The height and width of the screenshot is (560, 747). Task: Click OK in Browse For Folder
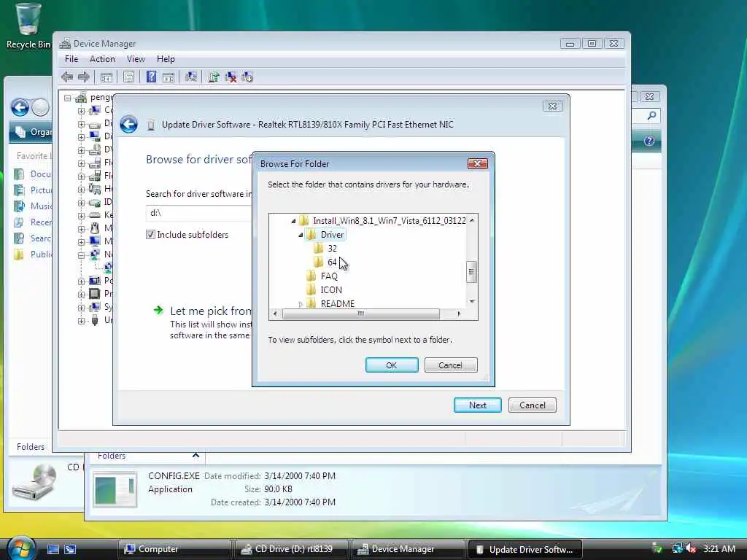[392, 365]
